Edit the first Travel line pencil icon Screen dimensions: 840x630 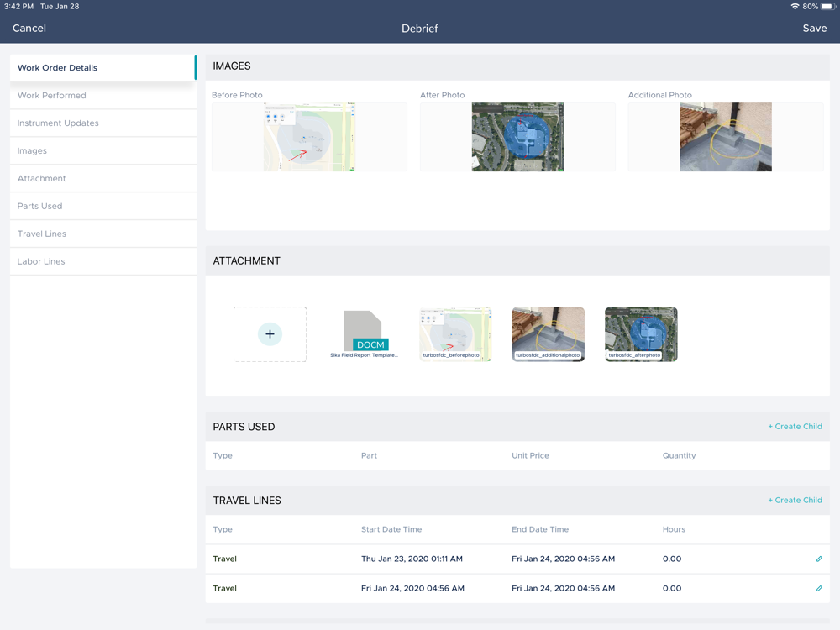tap(819, 559)
